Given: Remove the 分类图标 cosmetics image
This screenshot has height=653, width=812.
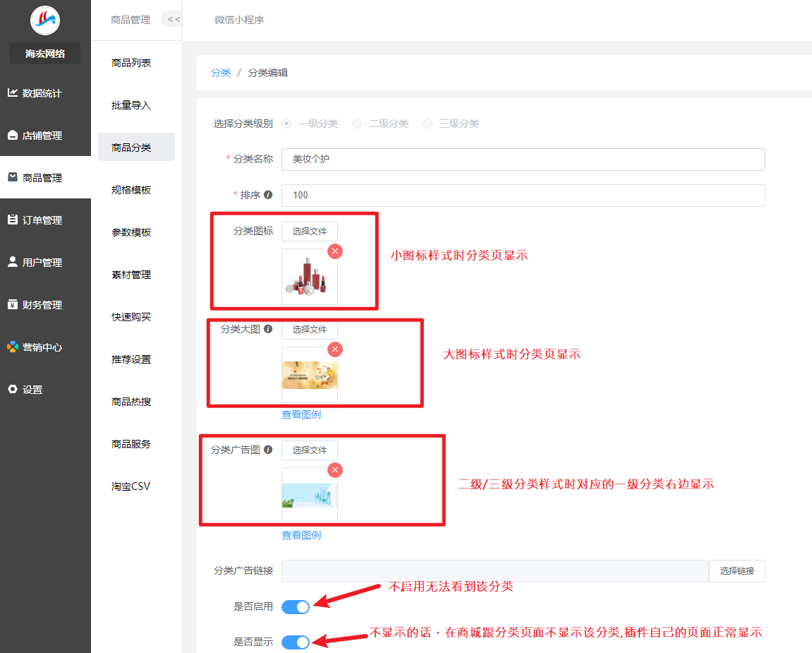Looking at the screenshot, I should coord(335,251).
